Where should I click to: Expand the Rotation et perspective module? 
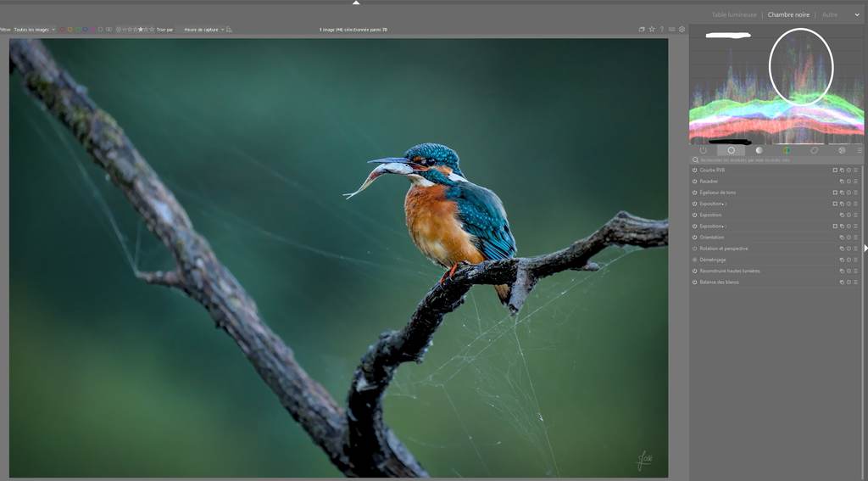click(x=724, y=249)
